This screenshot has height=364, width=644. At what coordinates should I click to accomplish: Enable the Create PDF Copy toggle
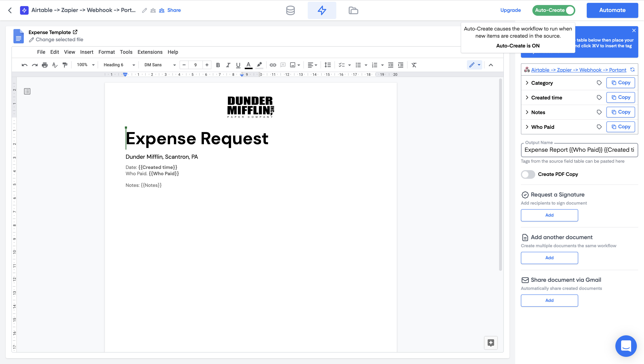[528, 174]
